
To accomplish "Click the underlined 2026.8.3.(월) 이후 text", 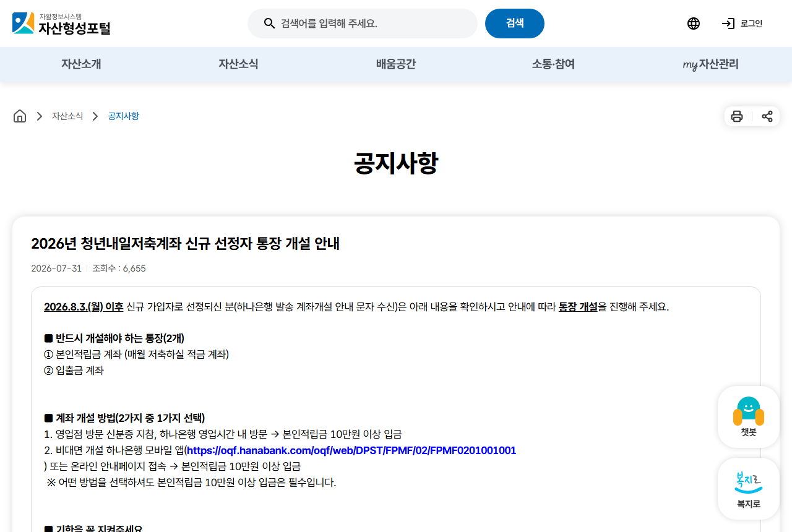I will click(84, 307).
